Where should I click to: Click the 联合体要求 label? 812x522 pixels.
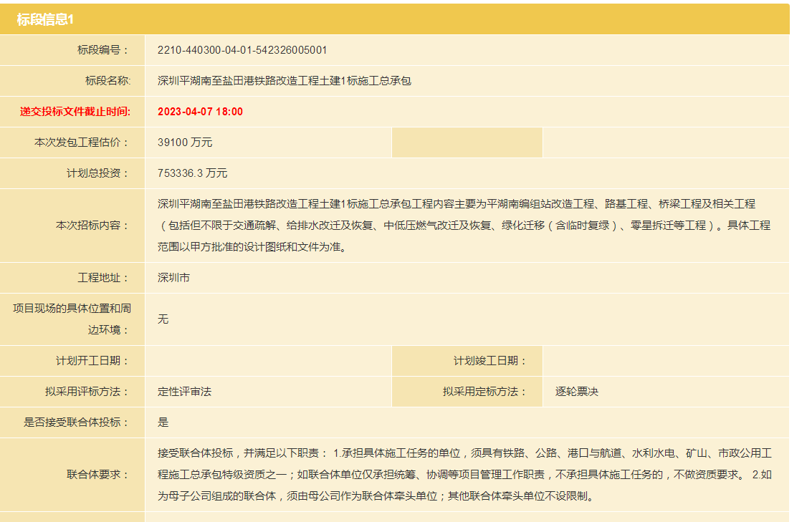(97, 474)
